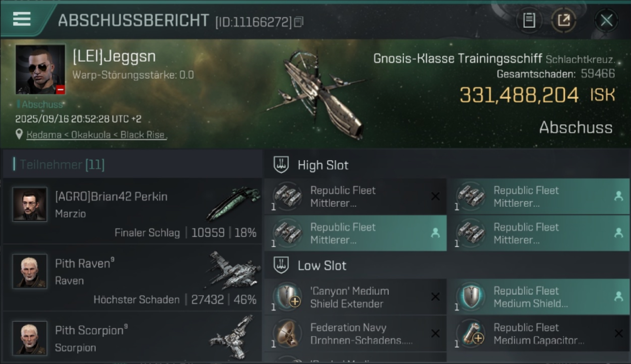Tap the share/export kill report icon

(564, 20)
